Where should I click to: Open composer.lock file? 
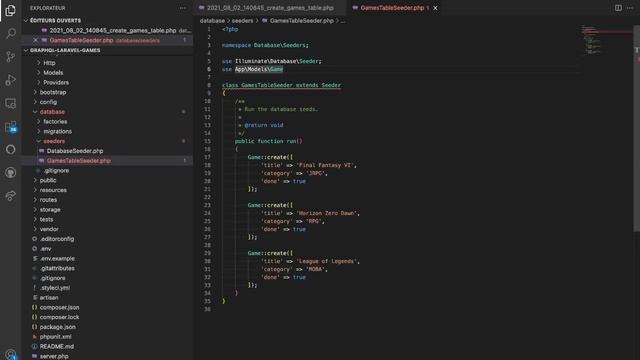click(x=60, y=317)
